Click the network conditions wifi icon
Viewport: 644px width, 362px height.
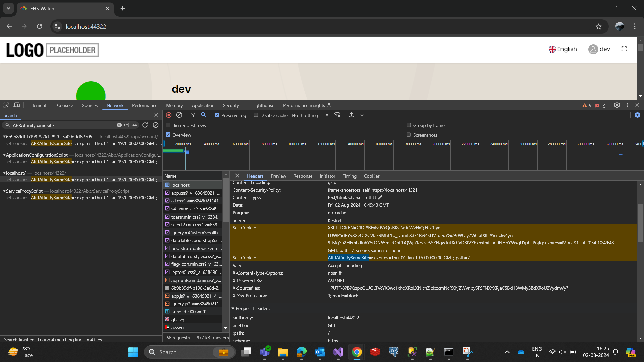click(337, 115)
